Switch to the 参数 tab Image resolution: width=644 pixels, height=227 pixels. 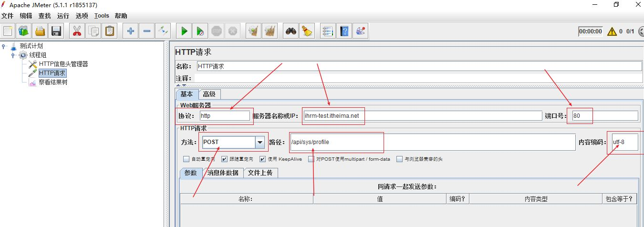coord(191,173)
